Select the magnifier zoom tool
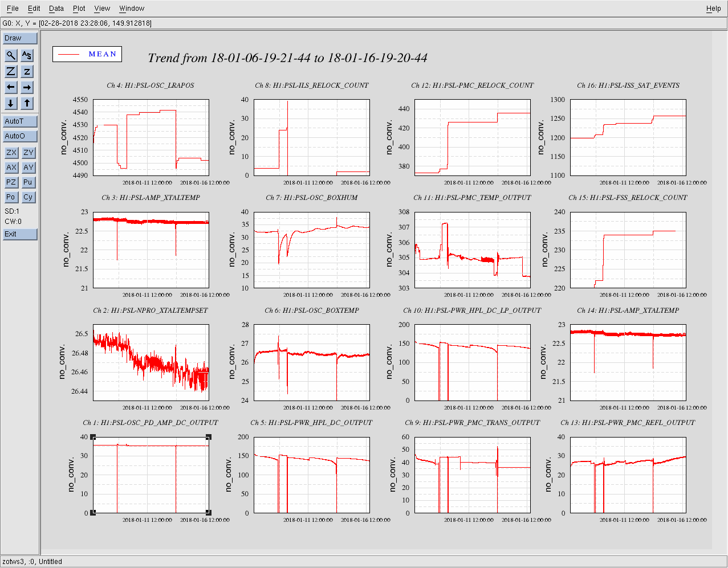 pyautogui.click(x=11, y=55)
